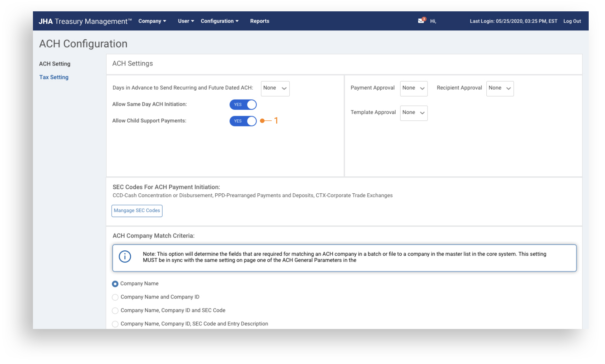Open the User menu in navbar

186,21
